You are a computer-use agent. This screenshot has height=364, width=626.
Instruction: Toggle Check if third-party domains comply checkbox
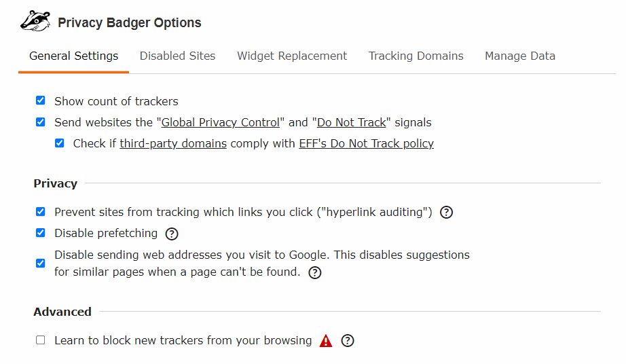60,143
